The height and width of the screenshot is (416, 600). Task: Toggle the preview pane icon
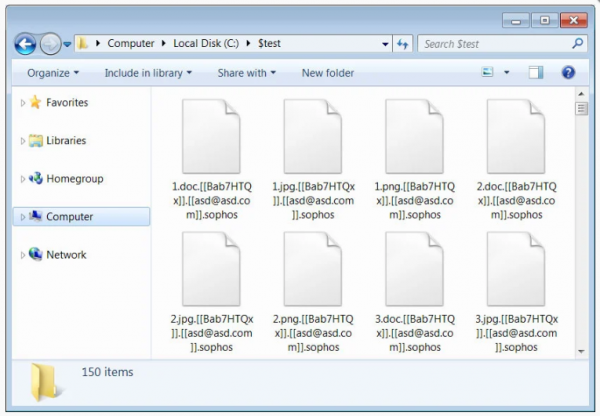click(536, 73)
